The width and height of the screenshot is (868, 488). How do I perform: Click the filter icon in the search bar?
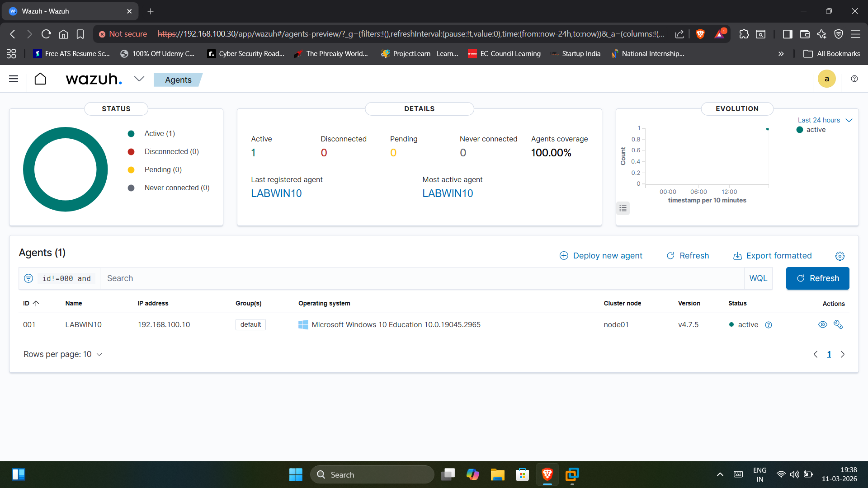click(x=28, y=278)
